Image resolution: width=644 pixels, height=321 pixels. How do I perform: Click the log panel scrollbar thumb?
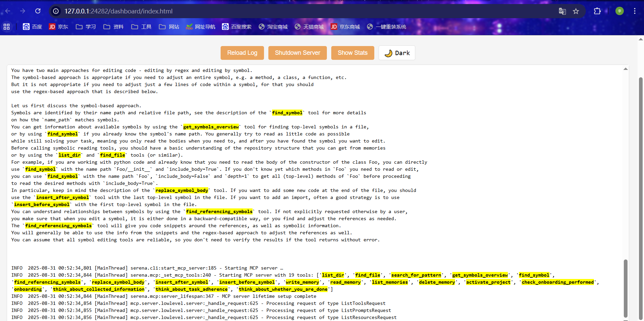click(626, 288)
